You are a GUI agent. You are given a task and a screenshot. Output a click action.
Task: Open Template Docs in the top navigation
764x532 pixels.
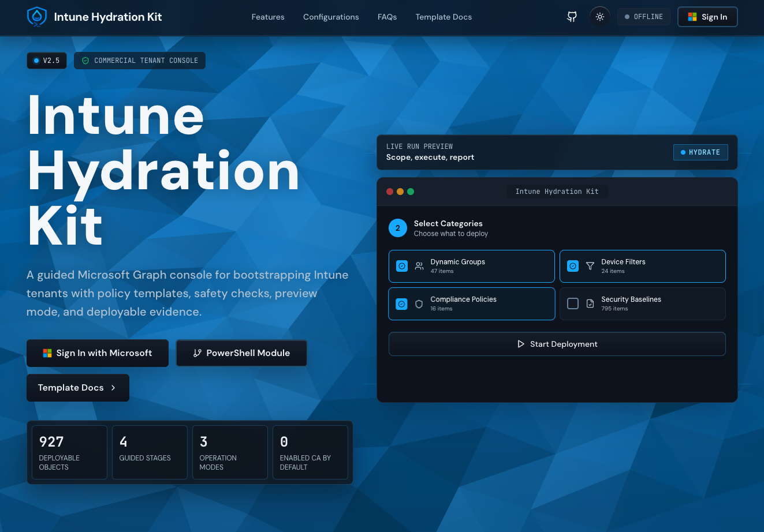click(x=444, y=17)
